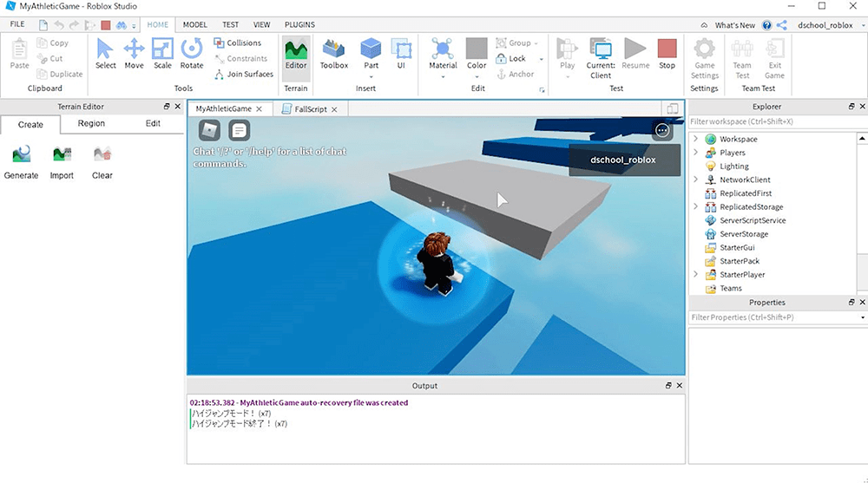Switch to Region tab in Terrain Editor

[x=91, y=123]
